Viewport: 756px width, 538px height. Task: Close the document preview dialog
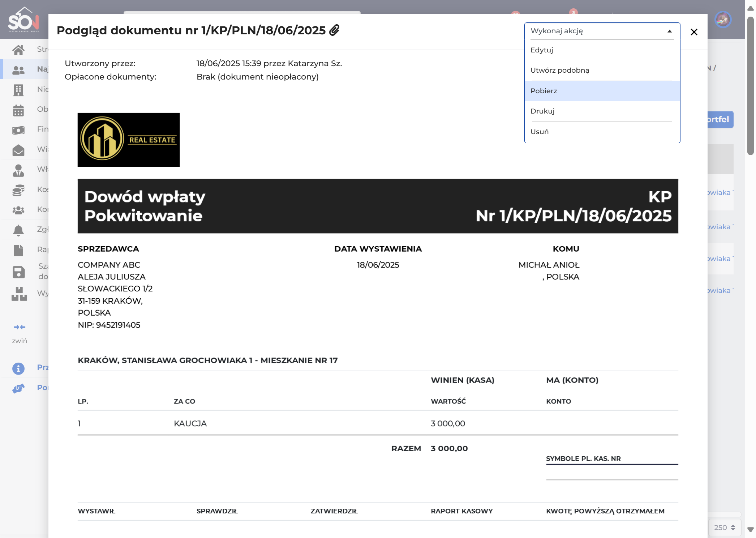pyautogui.click(x=694, y=32)
